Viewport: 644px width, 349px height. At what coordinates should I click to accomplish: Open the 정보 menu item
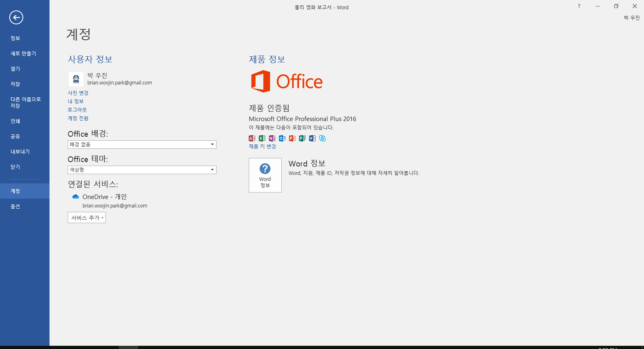[25, 38]
